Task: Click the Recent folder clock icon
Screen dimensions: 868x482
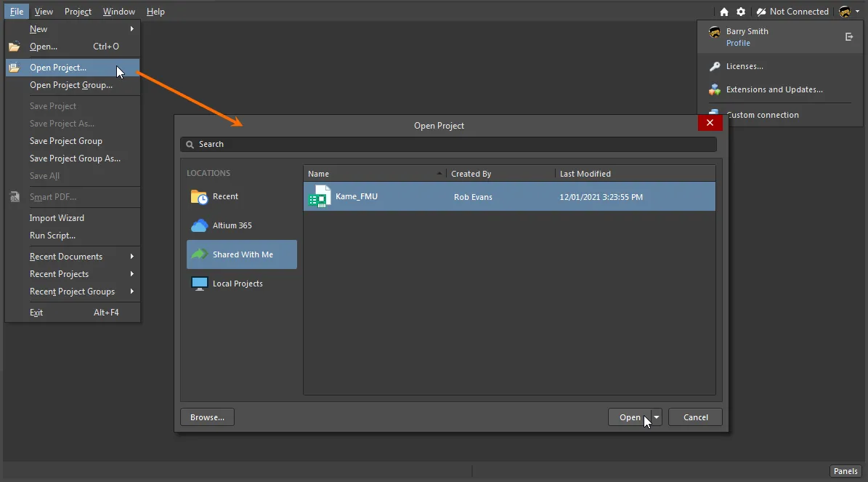Action: pos(199,197)
